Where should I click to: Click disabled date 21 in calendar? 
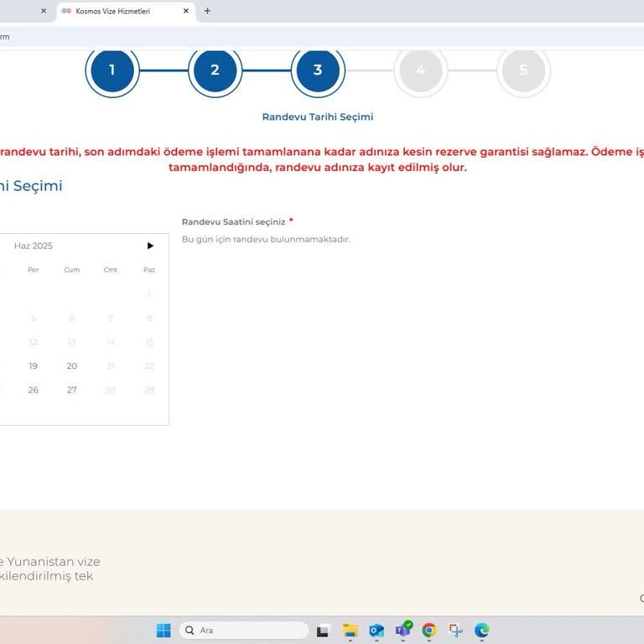pos(111,366)
